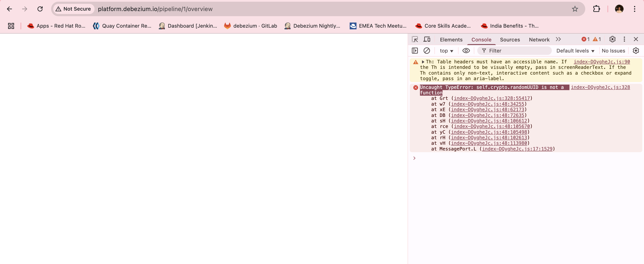This screenshot has height=264, width=644.
Task: Open the top JavaScript context dropdown
Action: (446, 51)
